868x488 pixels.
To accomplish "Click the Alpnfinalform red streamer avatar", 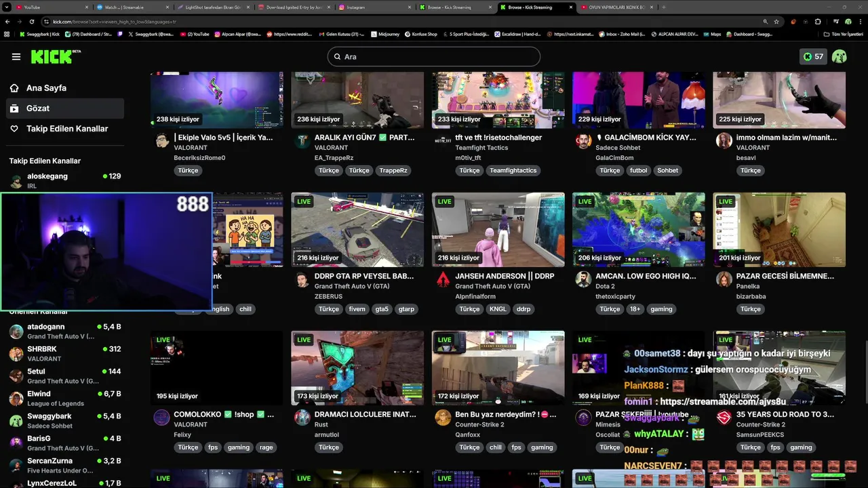I will 443,280.
